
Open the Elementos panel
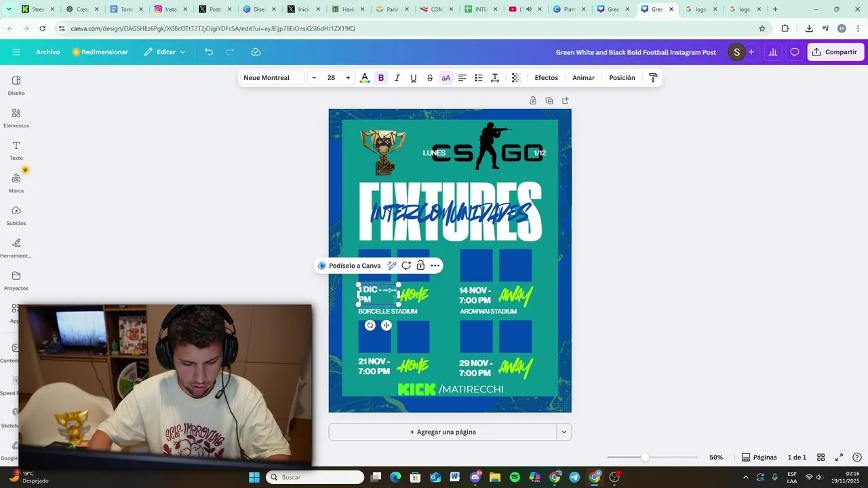pyautogui.click(x=16, y=118)
